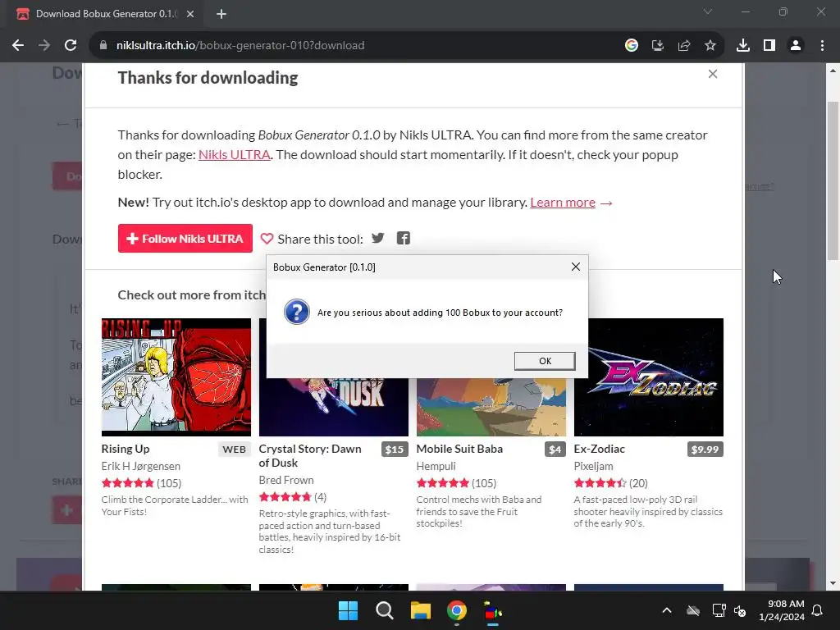Viewport: 840px width, 630px height.
Task: Select the Download Bobux Generator tab
Action: coord(106,14)
